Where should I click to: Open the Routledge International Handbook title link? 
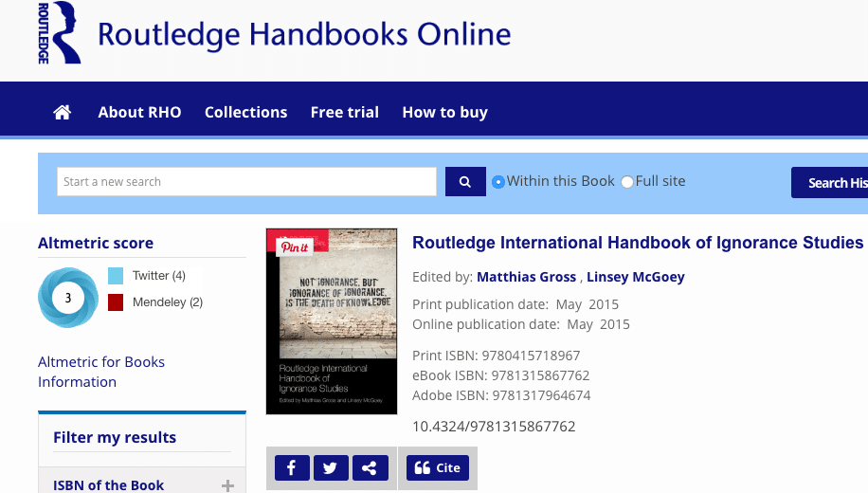[638, 243]
